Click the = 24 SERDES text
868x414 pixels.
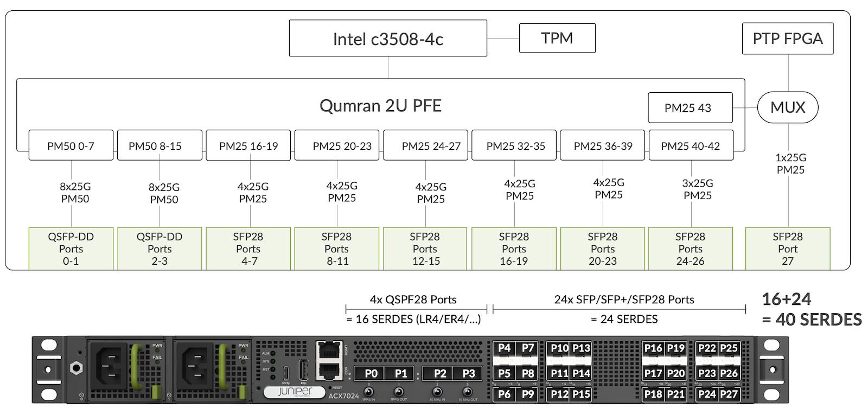point(624,319)
